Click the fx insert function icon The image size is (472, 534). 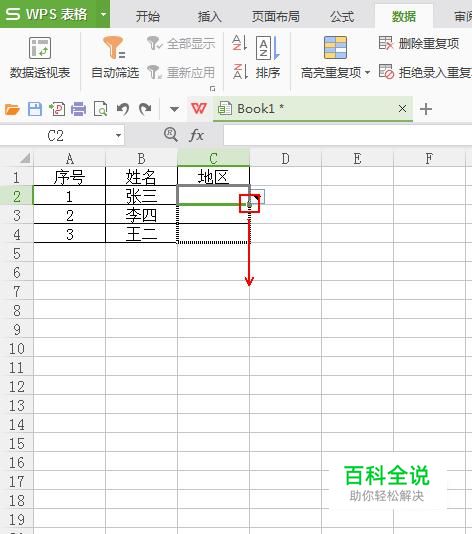click(x=196, y=136)
